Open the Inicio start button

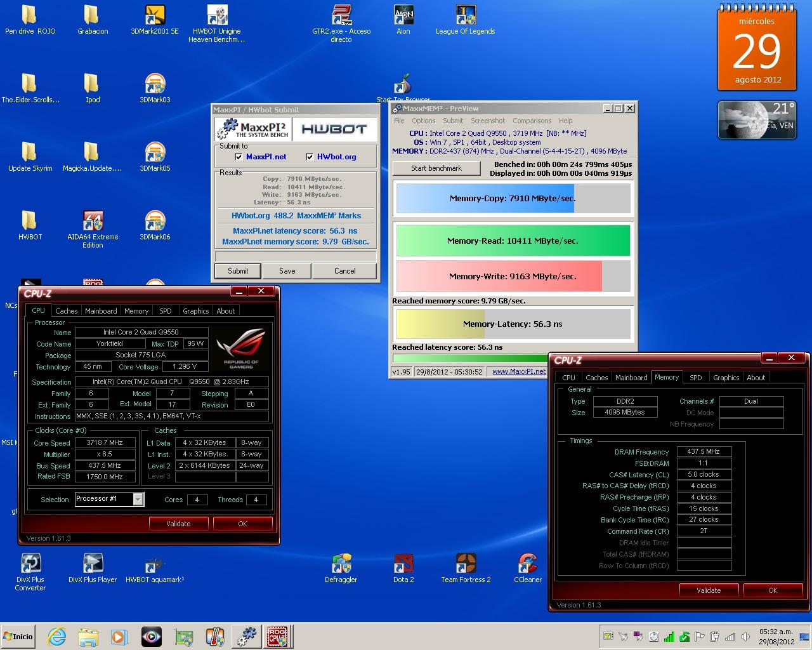pyautogui.click(x=18, y=636)
